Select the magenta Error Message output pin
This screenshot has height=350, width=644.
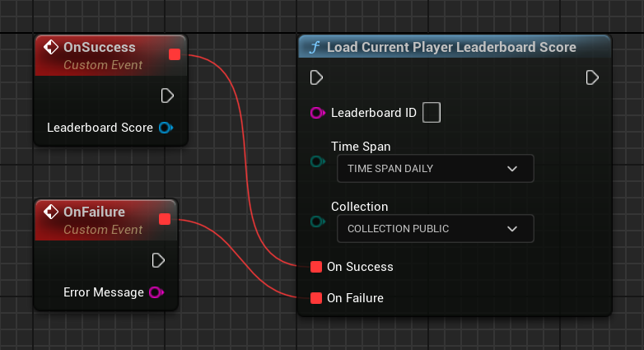point(155,292)
